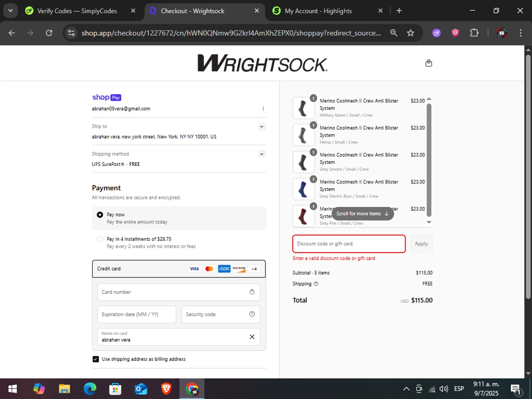Open a new browser tab
The image size is (532, 399).
coord(399,11)
